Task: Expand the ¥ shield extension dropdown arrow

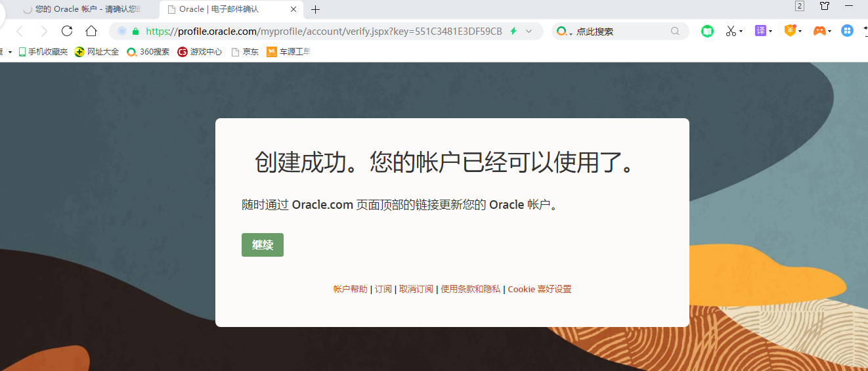Action: pyautogui.click(x=800, y=31)
